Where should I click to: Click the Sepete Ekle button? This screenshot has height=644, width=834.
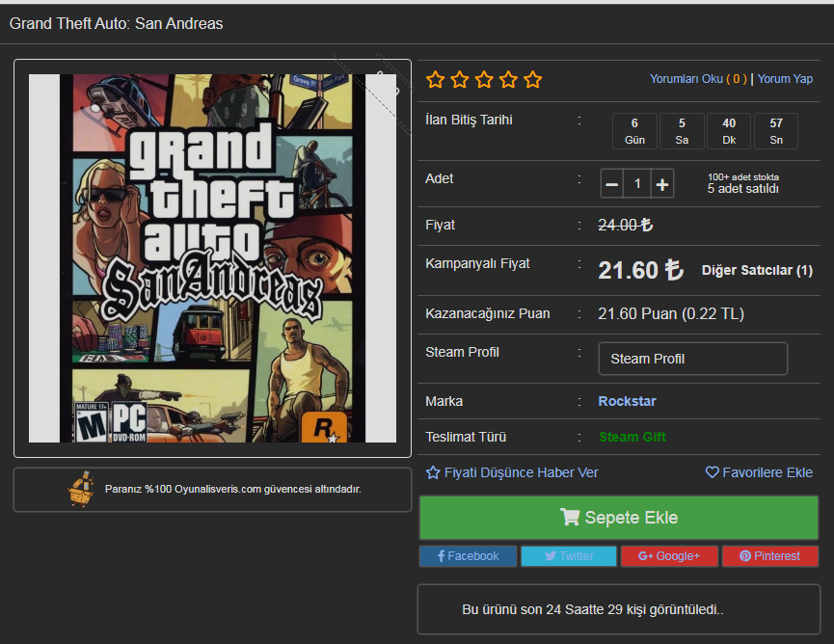tap(619, 518)
